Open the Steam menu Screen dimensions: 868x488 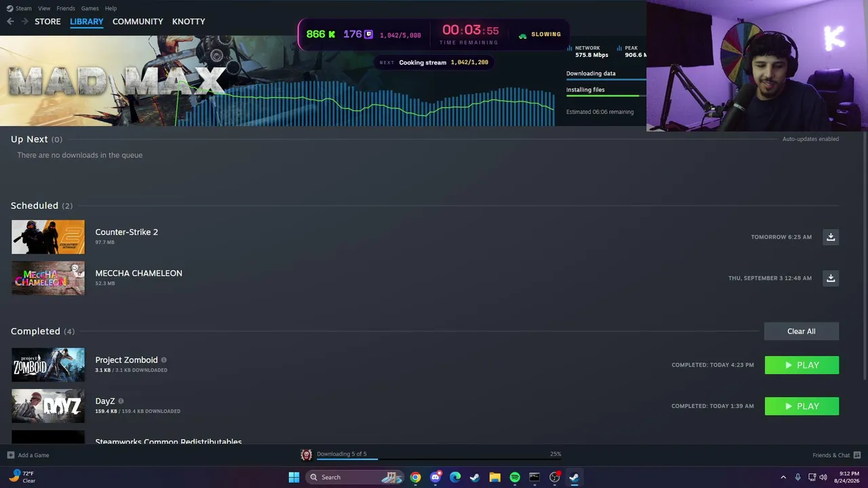[x=24, y=8]
